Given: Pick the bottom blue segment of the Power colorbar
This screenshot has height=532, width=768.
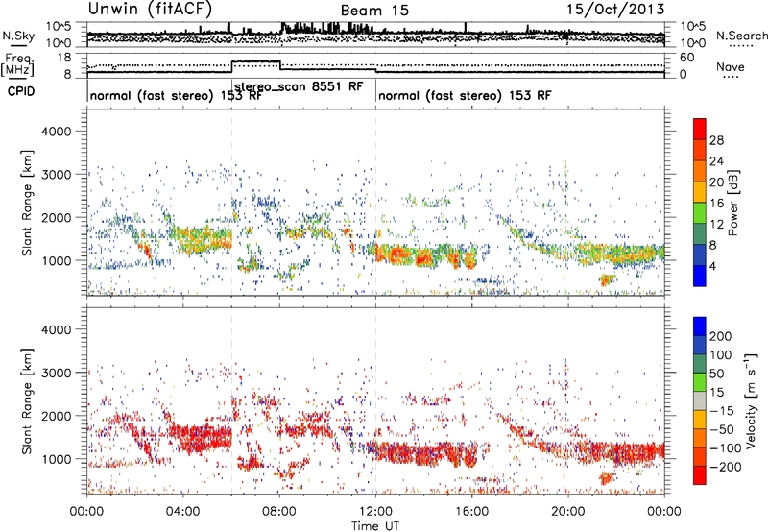Looking at the screenshot, I should point(700,276).
